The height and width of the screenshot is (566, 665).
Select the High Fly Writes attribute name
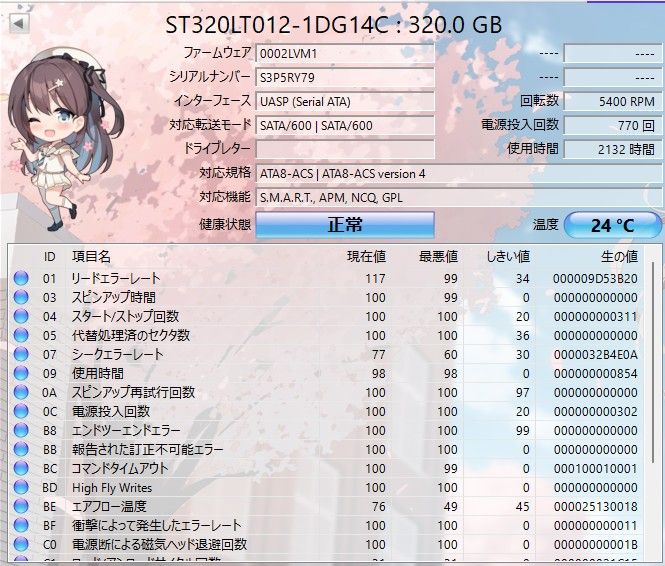coord(112,488)
